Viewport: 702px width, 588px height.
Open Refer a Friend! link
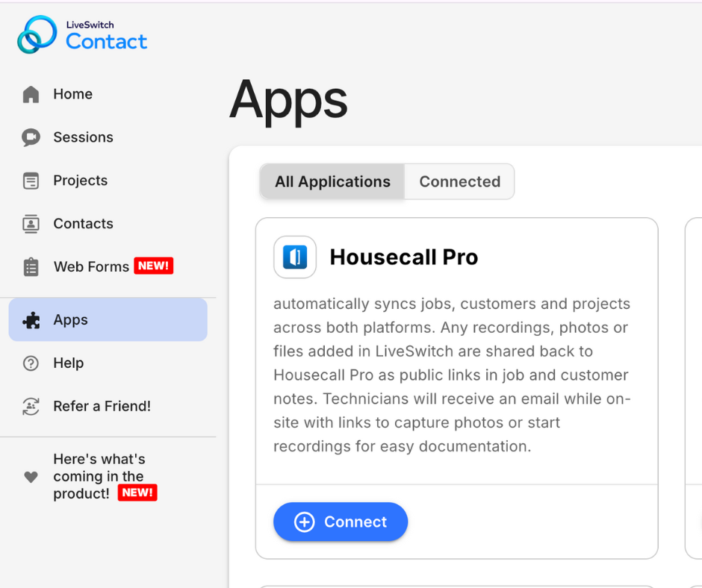(108, 407)
